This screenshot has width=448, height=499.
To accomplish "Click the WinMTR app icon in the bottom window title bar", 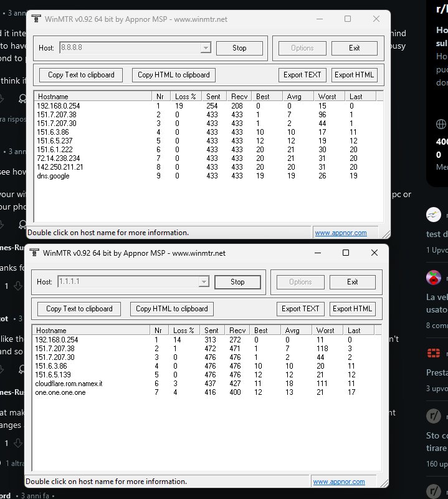I will coord(34,253).
